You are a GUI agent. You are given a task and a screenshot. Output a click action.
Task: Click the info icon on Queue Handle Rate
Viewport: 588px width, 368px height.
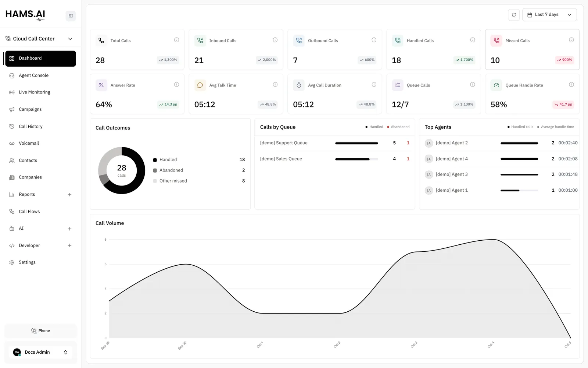571,85
